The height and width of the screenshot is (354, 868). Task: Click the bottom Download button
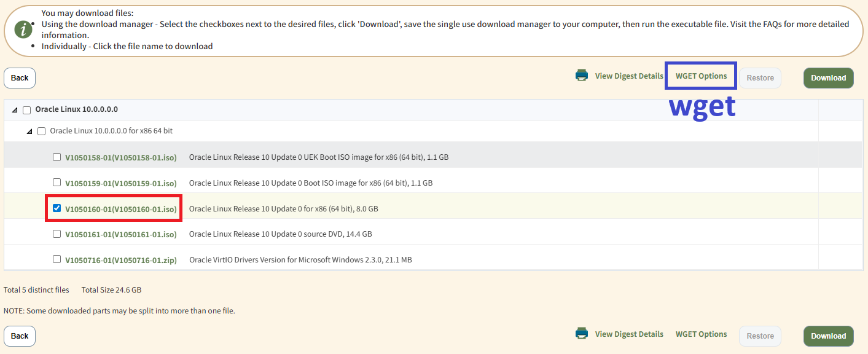[828, 336]
